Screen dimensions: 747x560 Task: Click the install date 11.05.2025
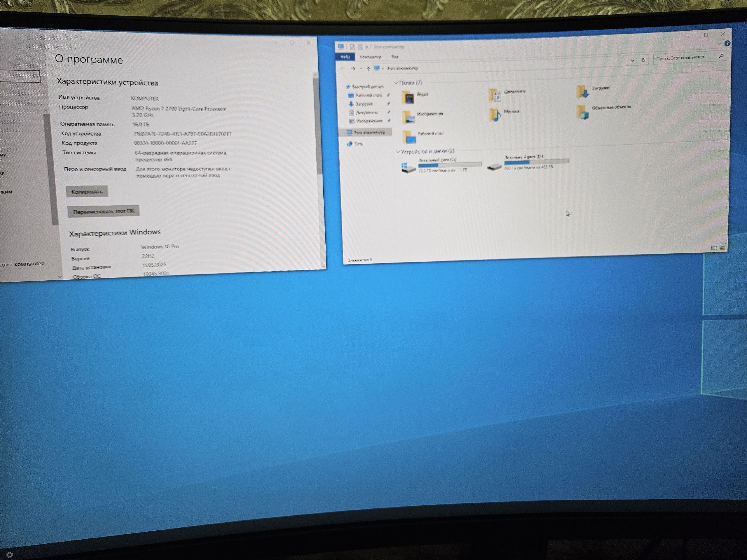154,265
